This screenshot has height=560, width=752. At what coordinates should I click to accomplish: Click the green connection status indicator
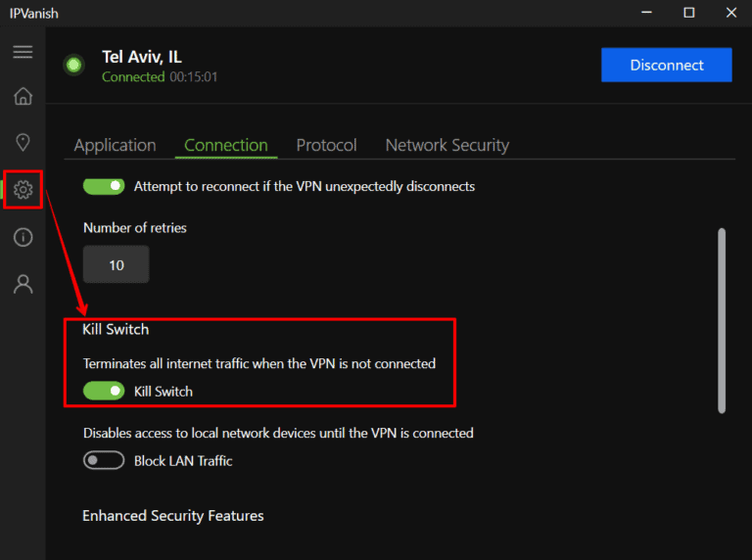pyautogui.click(x=73, y=66)
